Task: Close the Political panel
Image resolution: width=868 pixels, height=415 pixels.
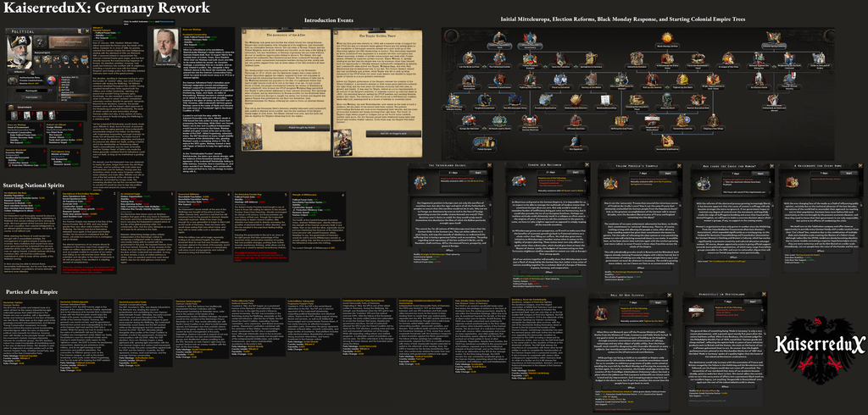Action: tap(87, 31)
